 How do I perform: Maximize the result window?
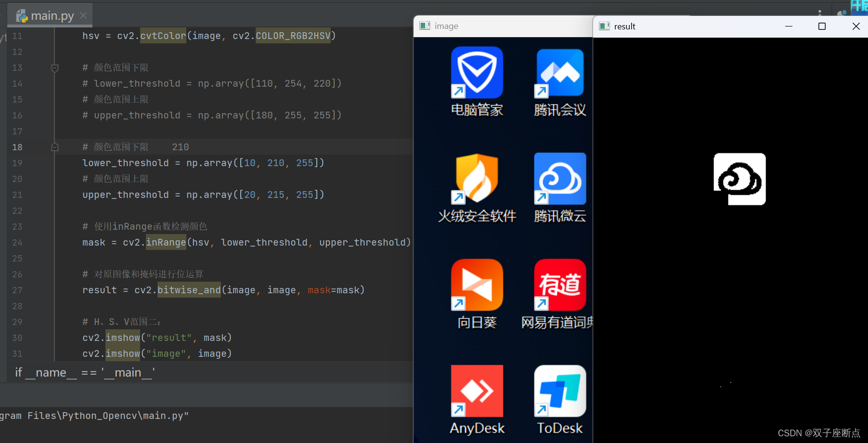click(x=822, y=26)
